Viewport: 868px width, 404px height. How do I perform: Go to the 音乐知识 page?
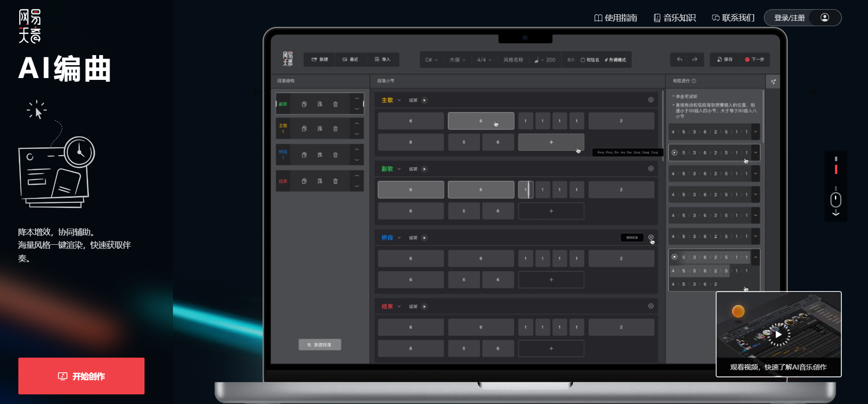(x=674, y=18)
